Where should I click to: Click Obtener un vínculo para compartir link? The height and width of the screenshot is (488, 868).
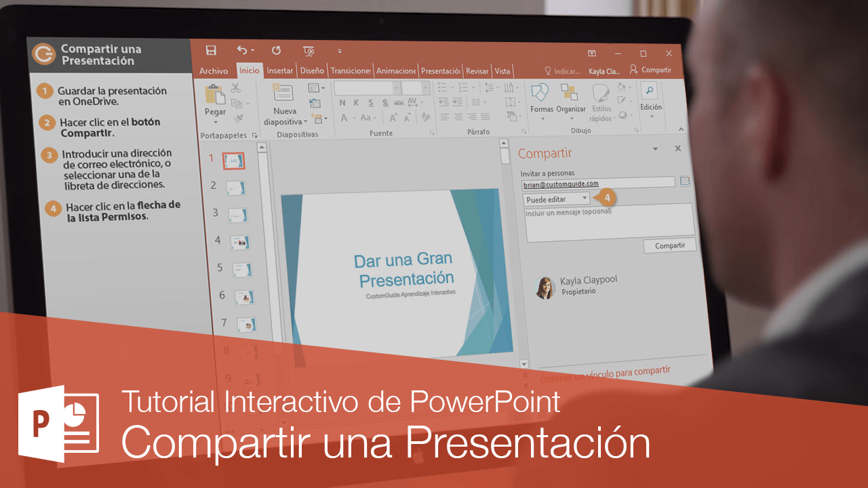click(x=605, y=373)
